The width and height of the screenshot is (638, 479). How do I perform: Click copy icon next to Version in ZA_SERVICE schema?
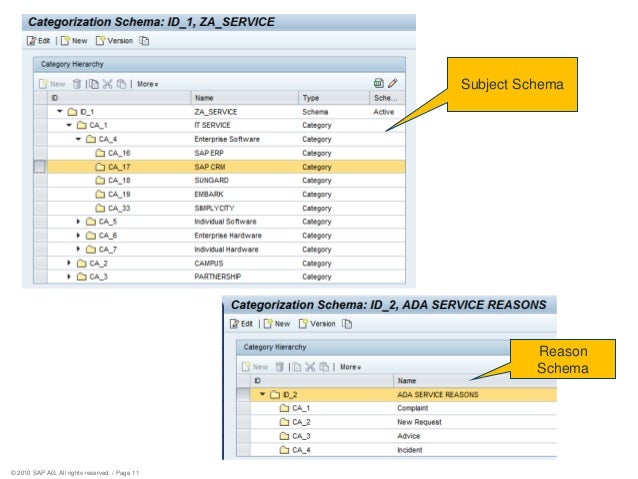pyautogui.click(x=144, y=41)
